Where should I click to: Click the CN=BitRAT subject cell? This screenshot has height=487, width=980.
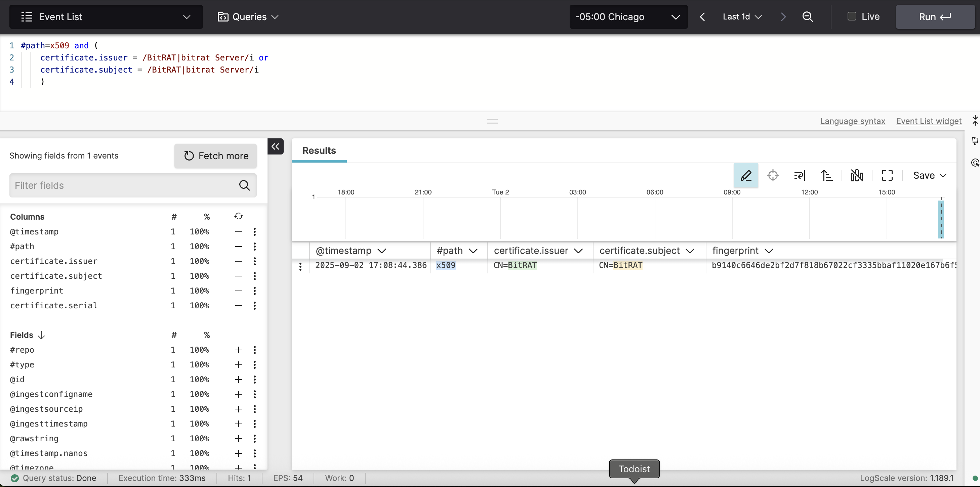(620, 265)
